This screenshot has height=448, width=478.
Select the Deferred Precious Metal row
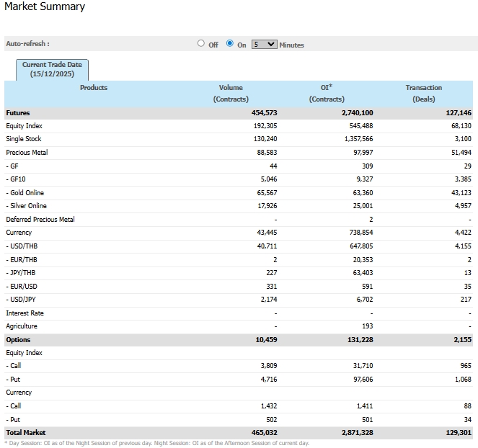point(40,220)
